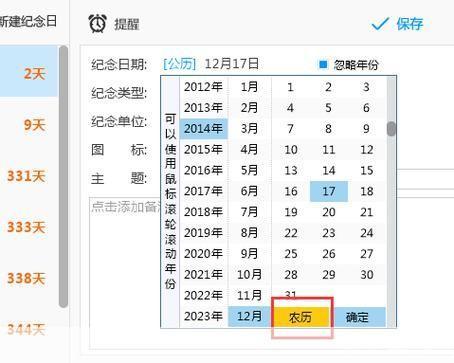Toggle the 忽略年份 checkbox
This screenshot has height=363, width=454.
pyautogui.click(x=323, y=64)
